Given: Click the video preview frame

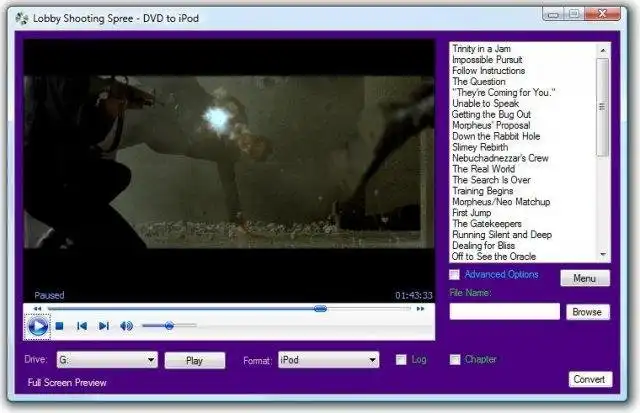Looking at the screenshot, I should click(x=229, y=162).
